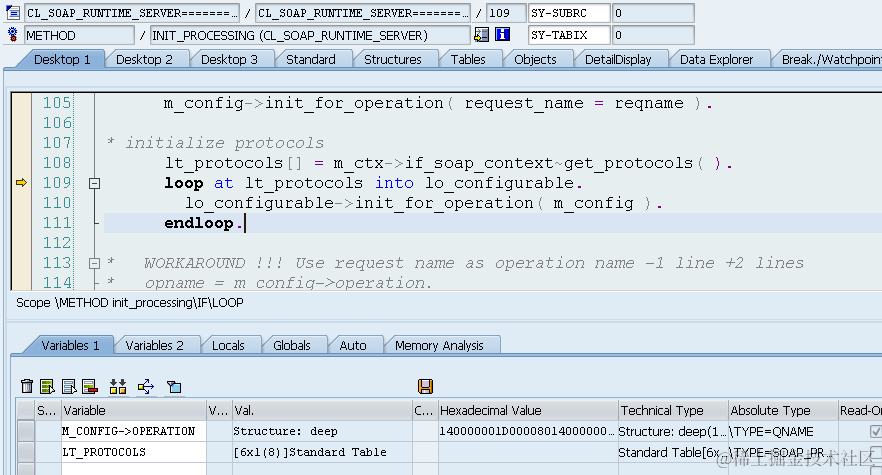Click the select-all corner of variables table
This screenshot has height=475, width=882.
click(x=25, y=410)
